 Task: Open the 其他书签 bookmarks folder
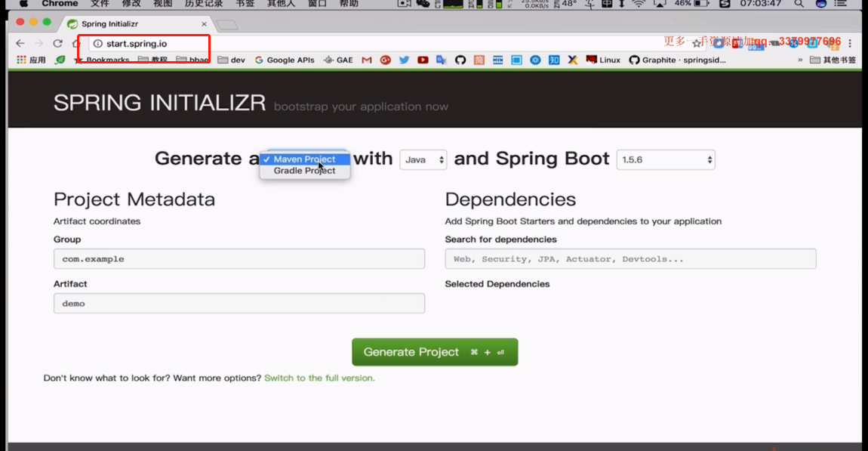click(x=833, y=60)
